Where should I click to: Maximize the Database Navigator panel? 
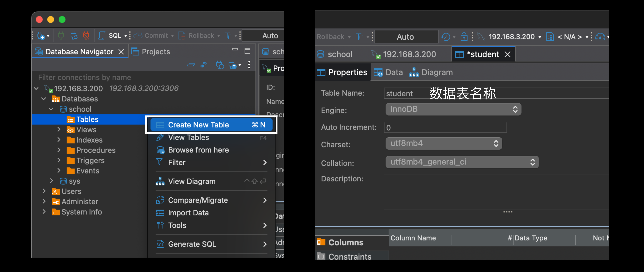[x=247, y=51]
